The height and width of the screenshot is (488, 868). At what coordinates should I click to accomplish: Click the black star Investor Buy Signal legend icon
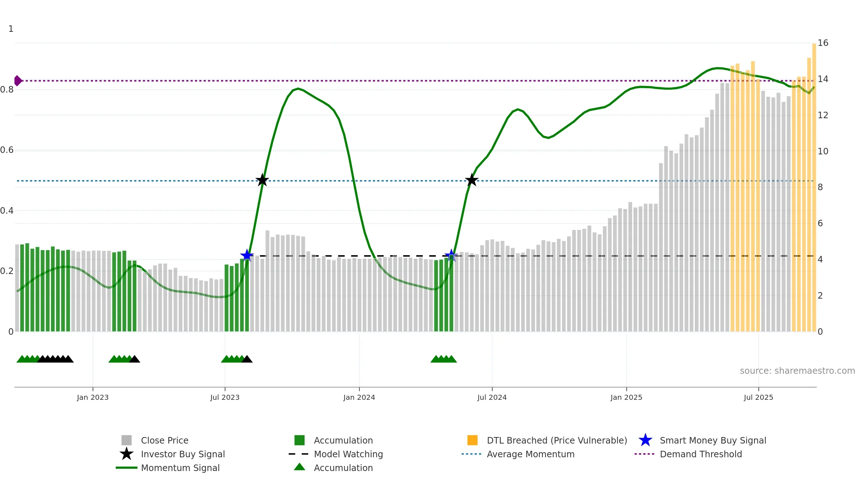pyautogui.click(x=127, y=454)
